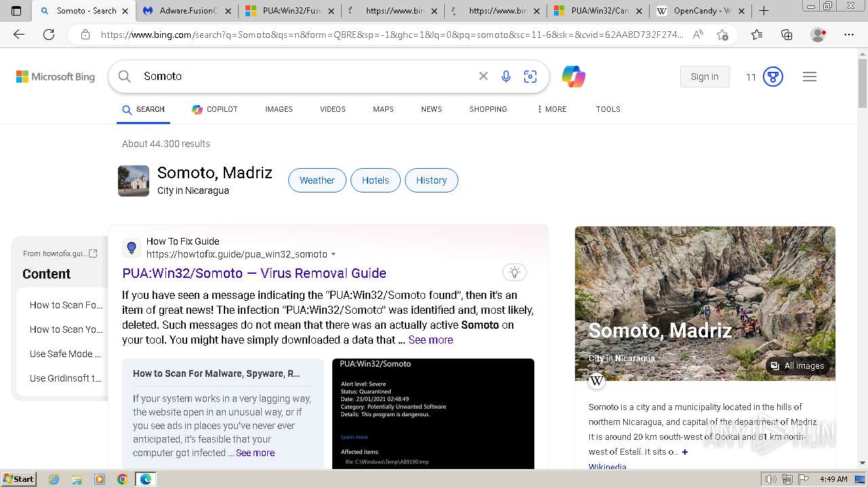Click the browser address bar URL
Image resolution: width=868 pixels, height=488 pixels.
coord(391,35)
